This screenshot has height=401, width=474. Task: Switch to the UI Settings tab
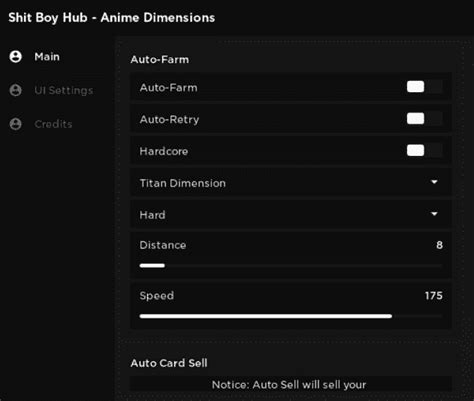pyautogui.click(x=64, y=90)
